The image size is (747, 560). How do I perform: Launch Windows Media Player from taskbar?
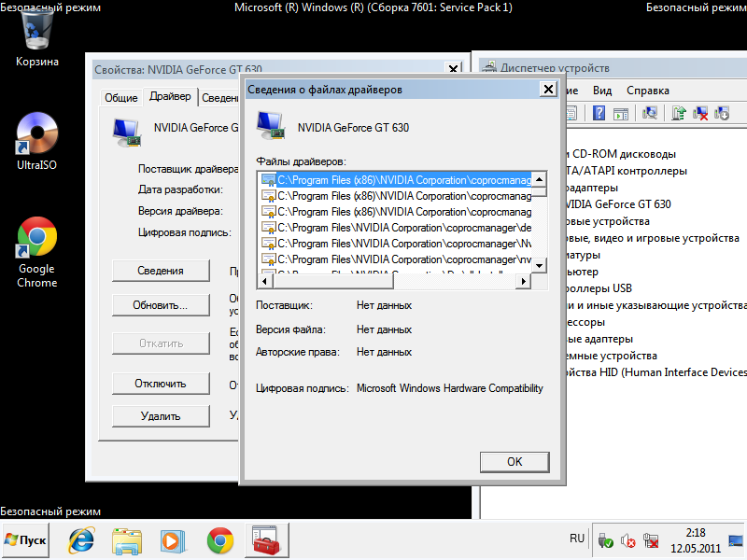click(173, 541)
